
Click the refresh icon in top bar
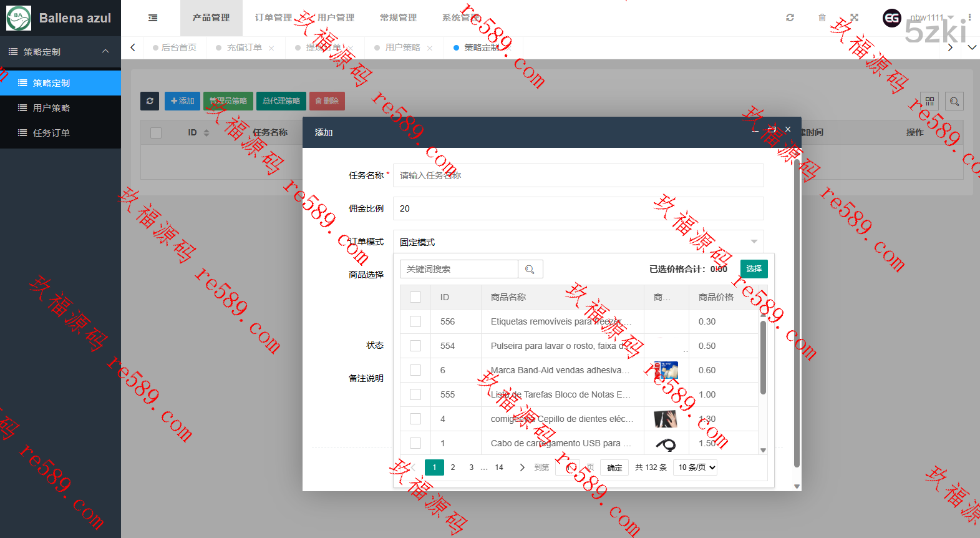click(x=790, y=18)
